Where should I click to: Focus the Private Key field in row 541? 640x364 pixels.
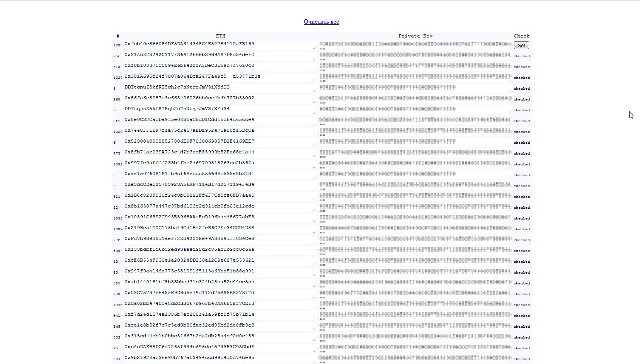click(x=415, y=316)
